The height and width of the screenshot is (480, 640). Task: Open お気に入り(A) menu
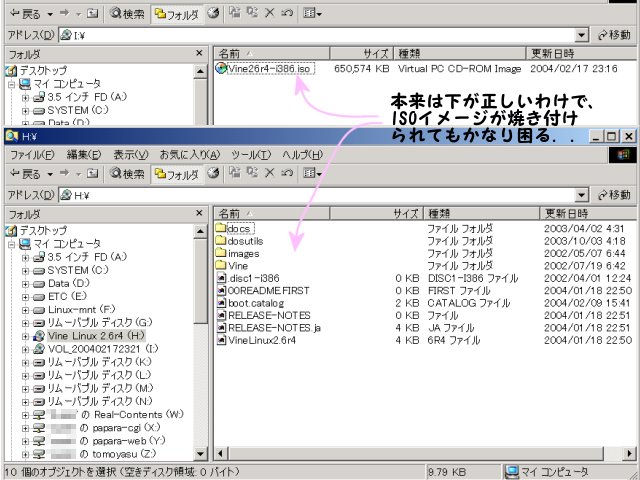(x=190, y=155)
